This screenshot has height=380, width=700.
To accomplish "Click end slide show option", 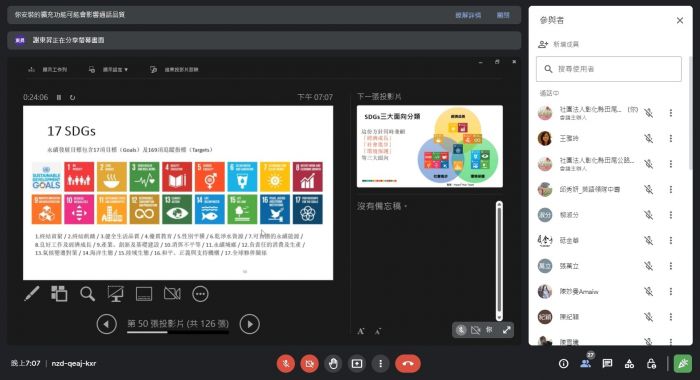I will pyautogui.click(x=175, y=70).
